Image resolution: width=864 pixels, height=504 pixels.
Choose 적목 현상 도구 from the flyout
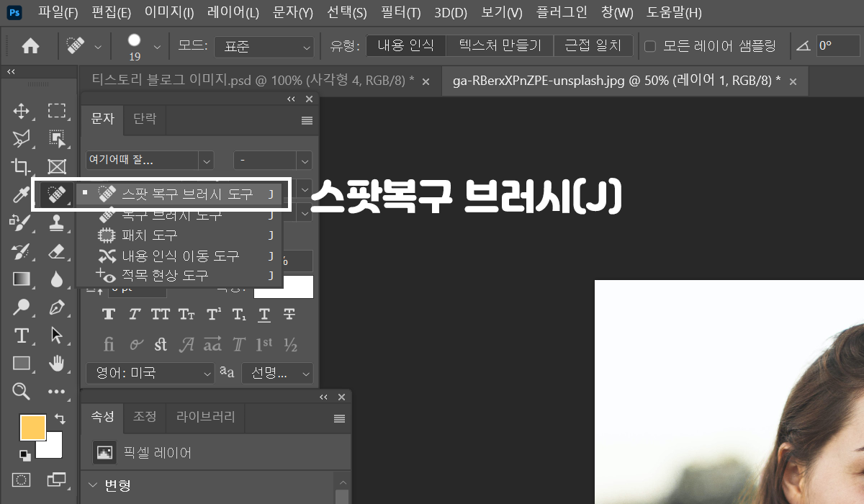tap(179, 275)
